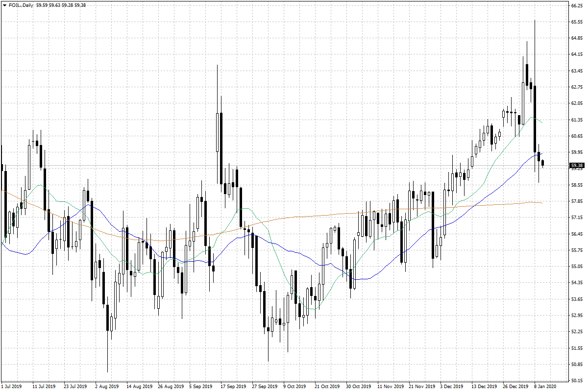Select the 1 Jul 2019 date label
588x392 pixels.
12,387
